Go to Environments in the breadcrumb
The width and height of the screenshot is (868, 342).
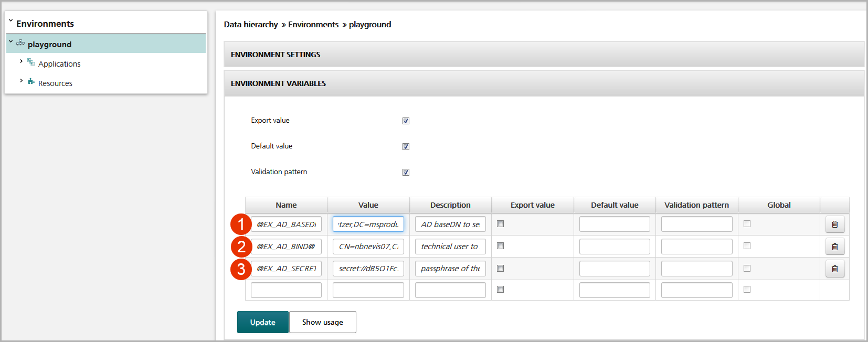tap(313, 24)
